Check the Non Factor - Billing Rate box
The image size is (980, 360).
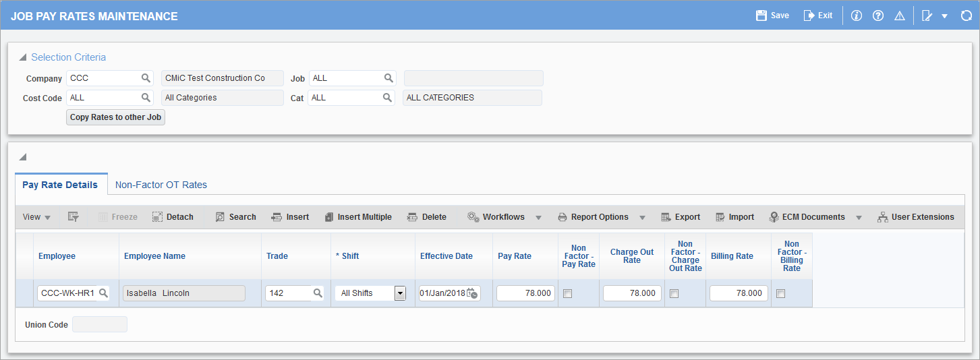point(781,293)
